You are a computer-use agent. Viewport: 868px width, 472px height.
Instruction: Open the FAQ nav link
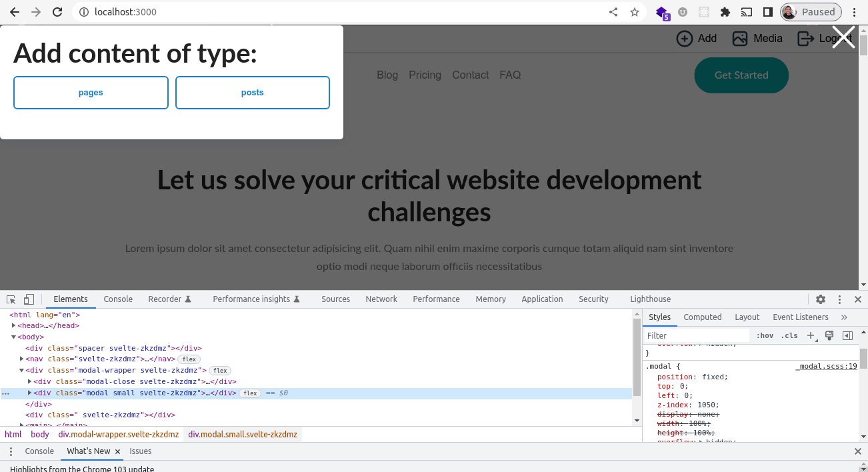click(x=510, y=75)
